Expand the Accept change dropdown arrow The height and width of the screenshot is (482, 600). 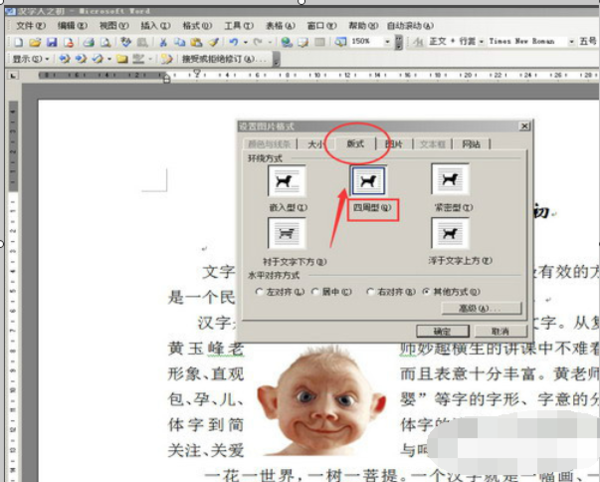[x=109, y=59]
